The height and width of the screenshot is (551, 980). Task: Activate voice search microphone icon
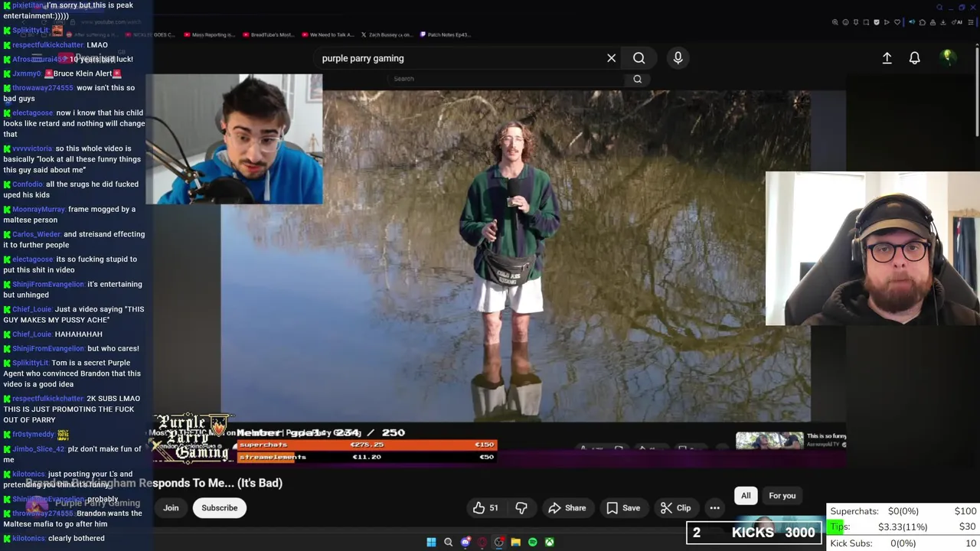coord(678,58)
